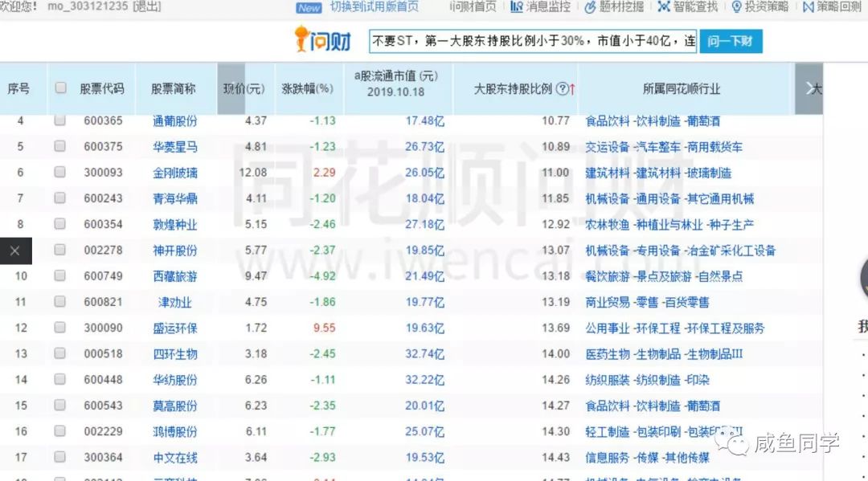The image size is (868, 481).
Task: Go to 问财首页 link
Action: point(473,7)
